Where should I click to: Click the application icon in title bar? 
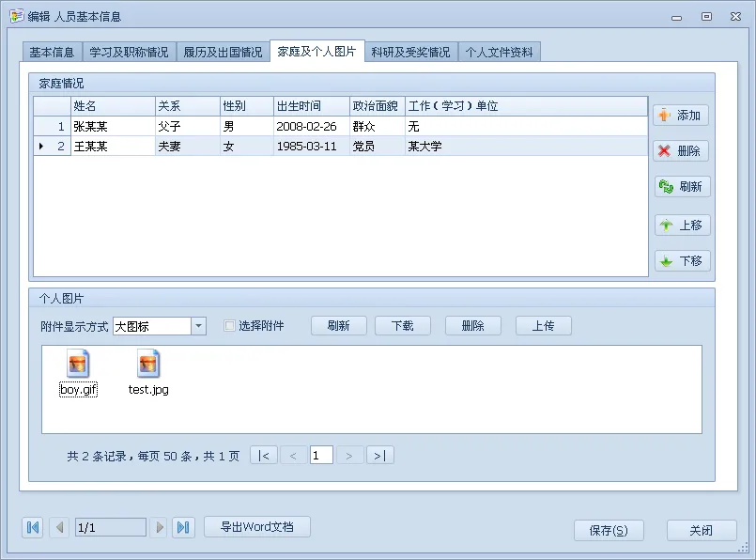[x=16, y=16]
